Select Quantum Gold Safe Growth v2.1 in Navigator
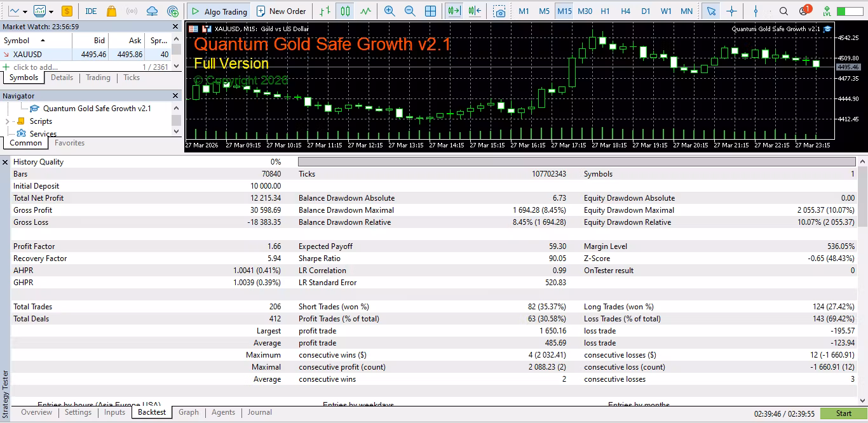 coord(97,109)
